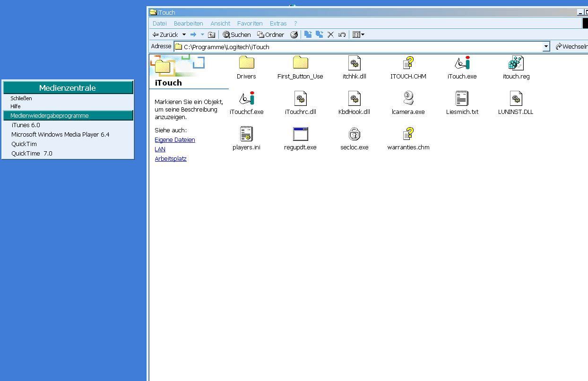Viewport: 588px width, 381px height.
Task: Select the KbdHook.dll file
Action: pyautogui.click(x=354, y=103)
